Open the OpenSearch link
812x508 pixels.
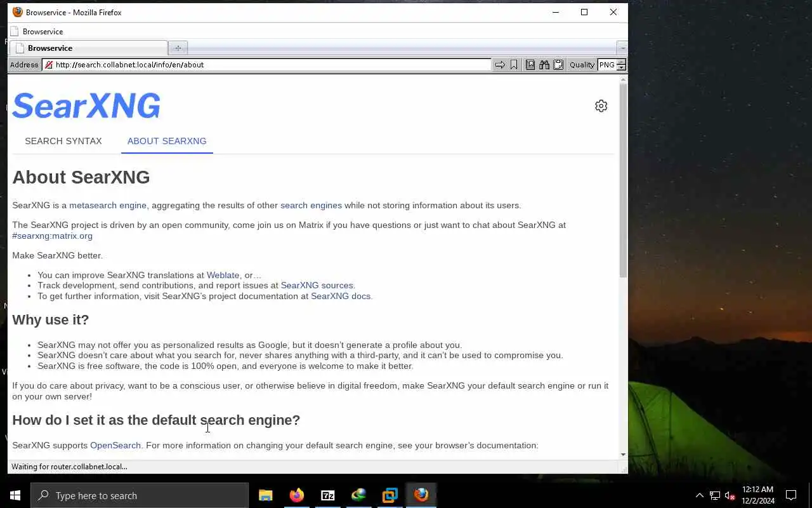[x=115, y=445]
